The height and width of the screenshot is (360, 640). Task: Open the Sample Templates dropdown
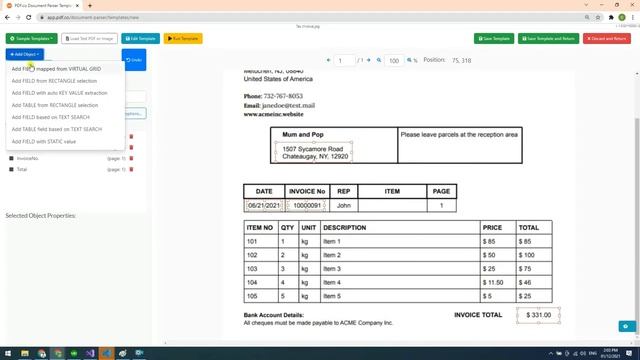coord(31,38)
